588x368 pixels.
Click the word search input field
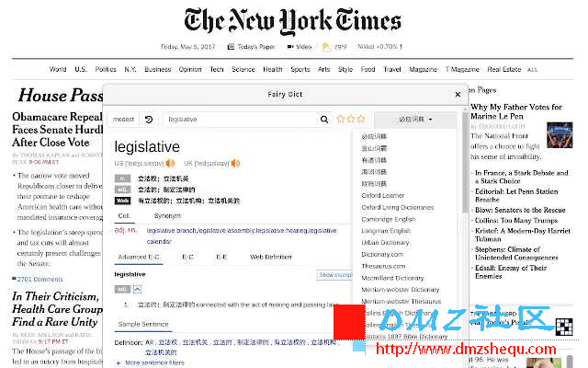[239, 120]
